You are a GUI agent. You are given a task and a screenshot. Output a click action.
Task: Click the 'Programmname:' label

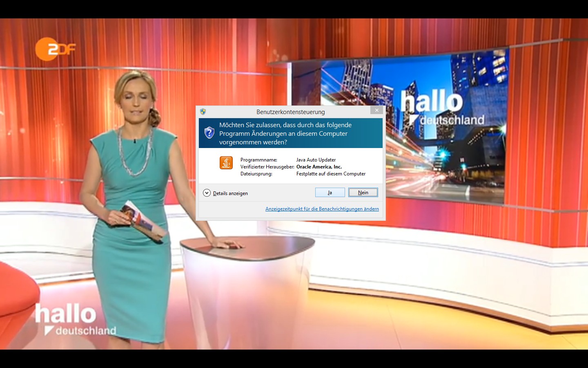[x=259, y=160]
